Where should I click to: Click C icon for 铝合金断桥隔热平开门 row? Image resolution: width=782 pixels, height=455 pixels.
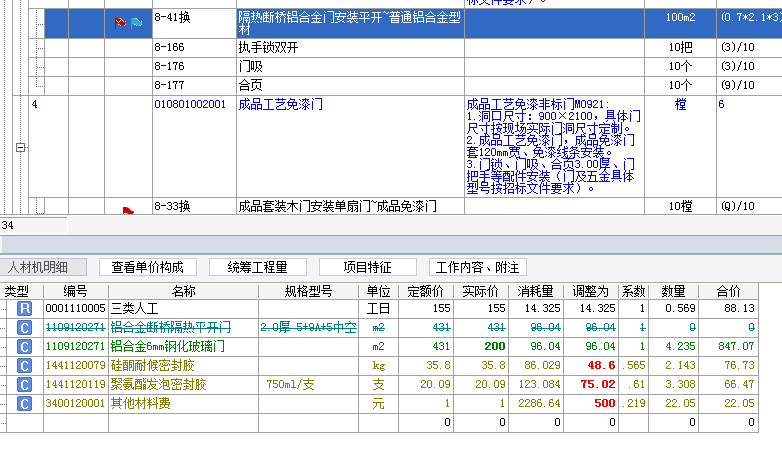pos(24,328)
